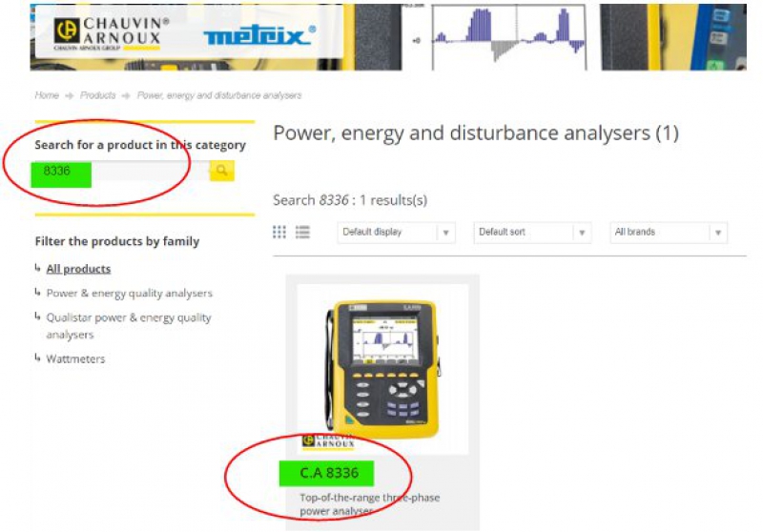
Task: Click the Chauvin Arnoux logo in header
Action: pos(112,33)
